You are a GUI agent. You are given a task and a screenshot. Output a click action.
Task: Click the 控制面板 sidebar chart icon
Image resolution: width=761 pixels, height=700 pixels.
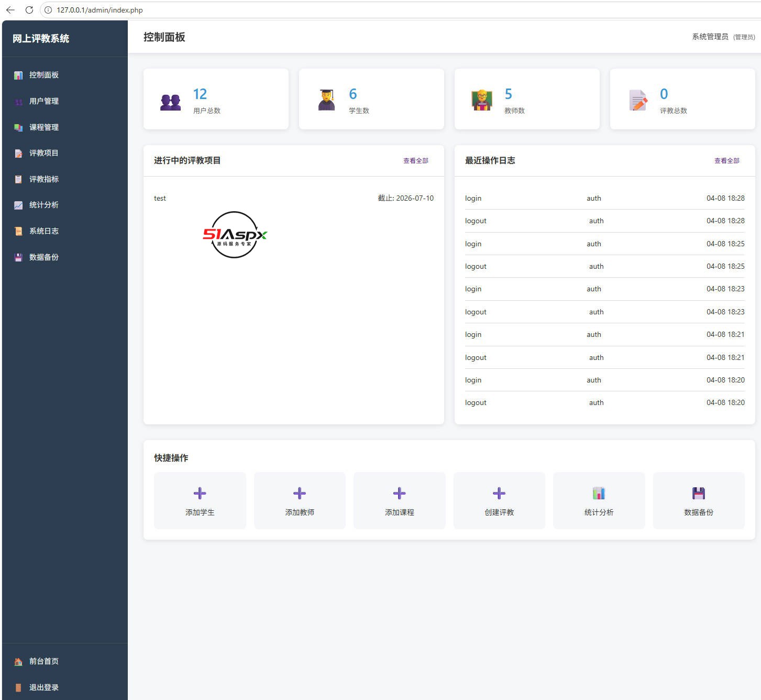tap(18, 75)
